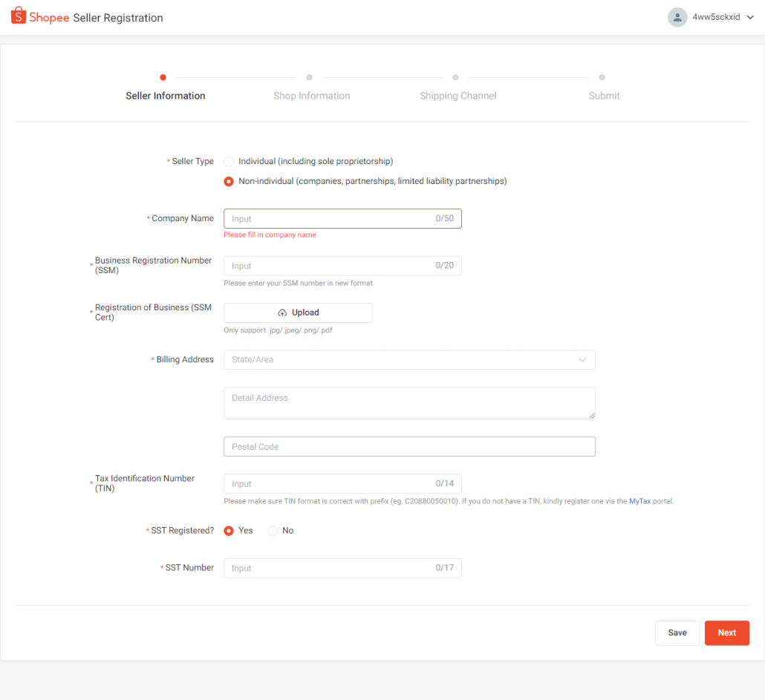Go to the Submit step
The width and height of the screenshot is (765, 700).
[x=604, y=96]
